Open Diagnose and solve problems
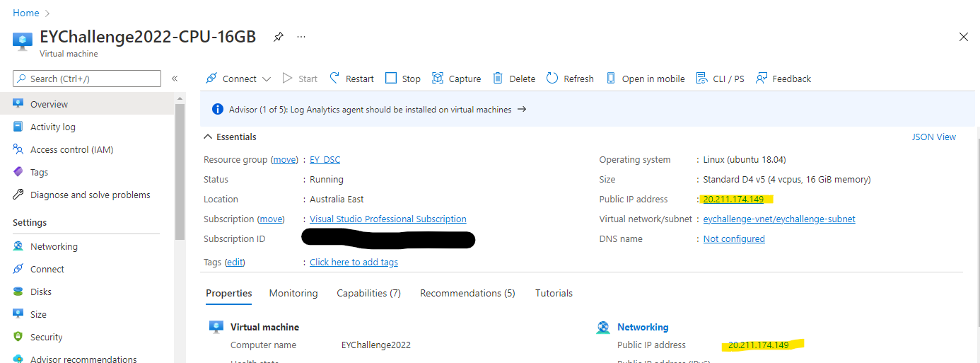Image resolution: width=980 pixels, height=363 pixels. (x=87, y=195)
